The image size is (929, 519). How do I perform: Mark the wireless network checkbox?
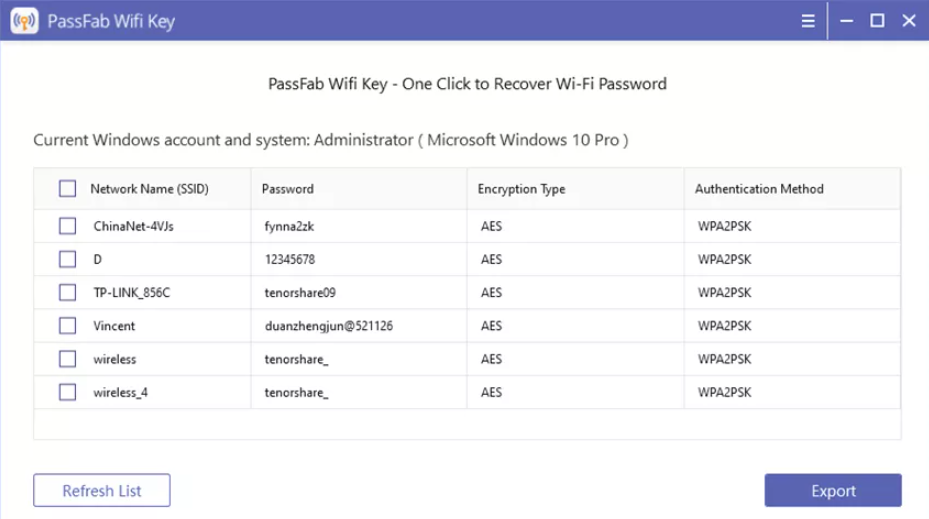68,358
